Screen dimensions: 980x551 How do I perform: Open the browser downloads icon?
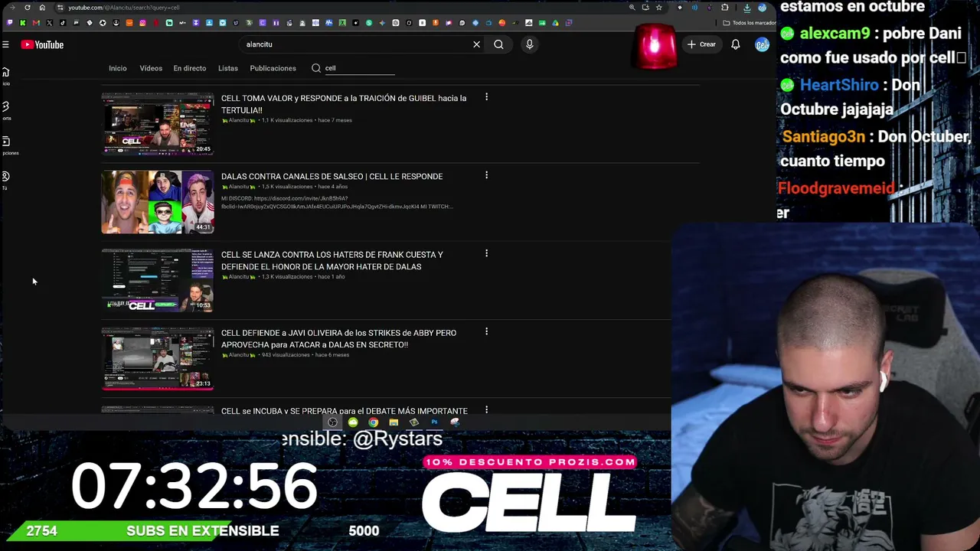point(746,8)
